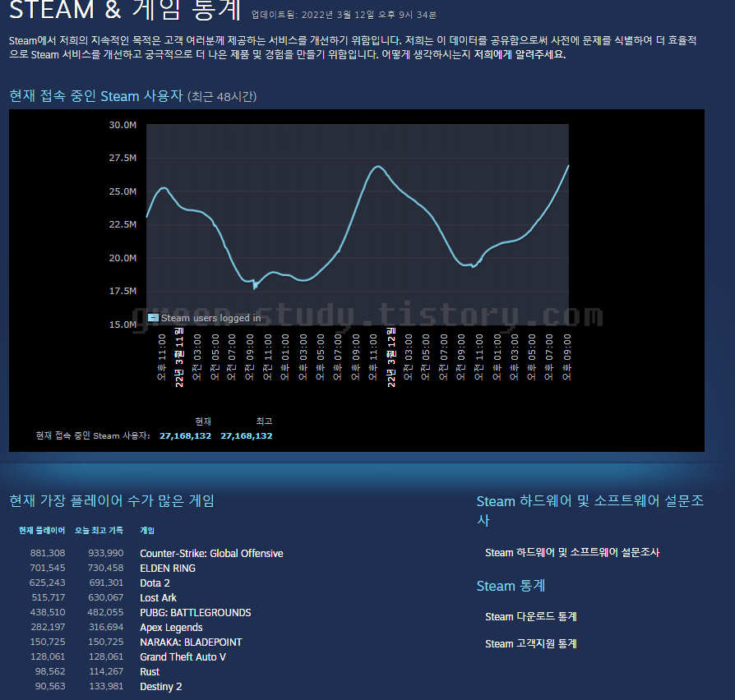Click the 업데이트됨 timestamp text

coord(344,15)
